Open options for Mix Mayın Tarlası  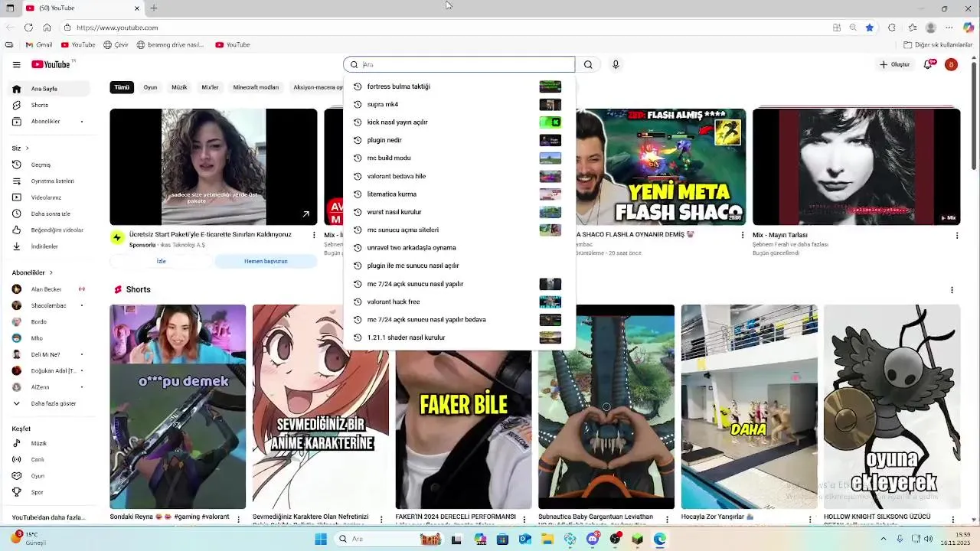[956, 235]
